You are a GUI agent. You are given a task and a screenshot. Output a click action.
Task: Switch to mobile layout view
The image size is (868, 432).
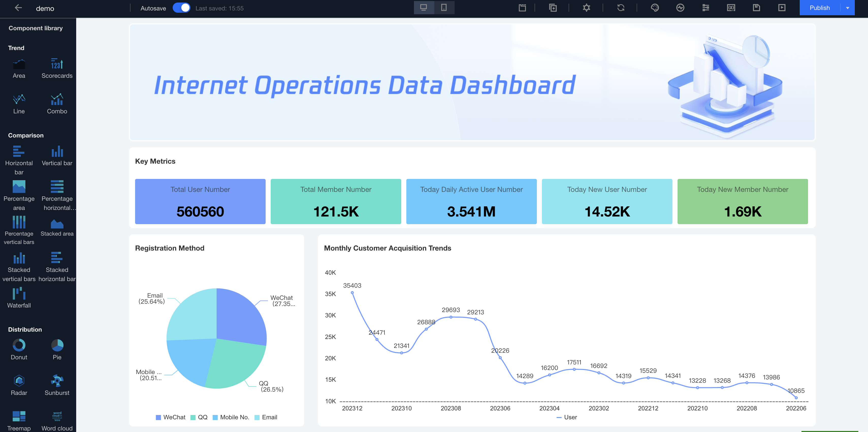(444, 7)
